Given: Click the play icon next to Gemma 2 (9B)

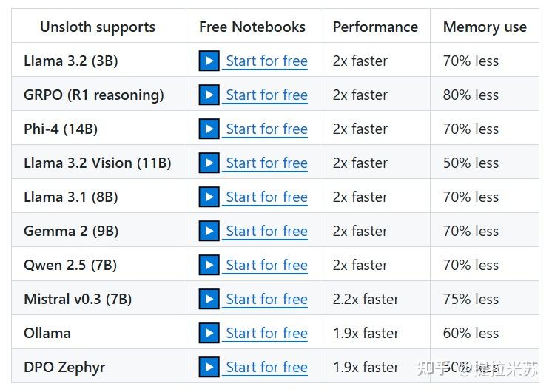Looking at the screenshot, I should pyautogui.click(x=209, y=232).
